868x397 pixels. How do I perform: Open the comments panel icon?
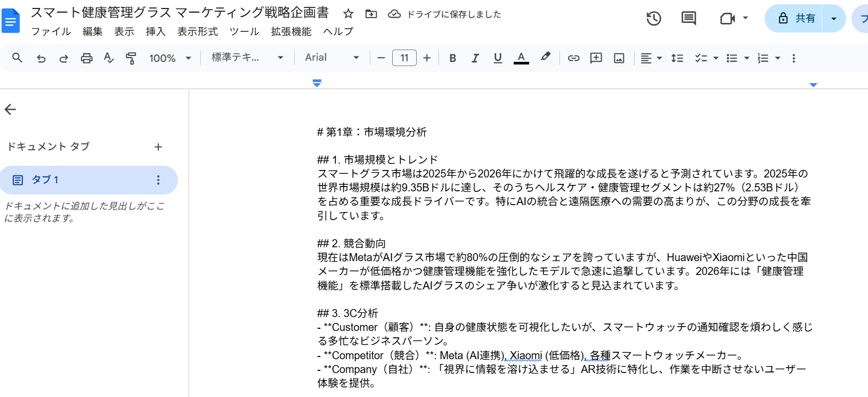pos(689,19)
